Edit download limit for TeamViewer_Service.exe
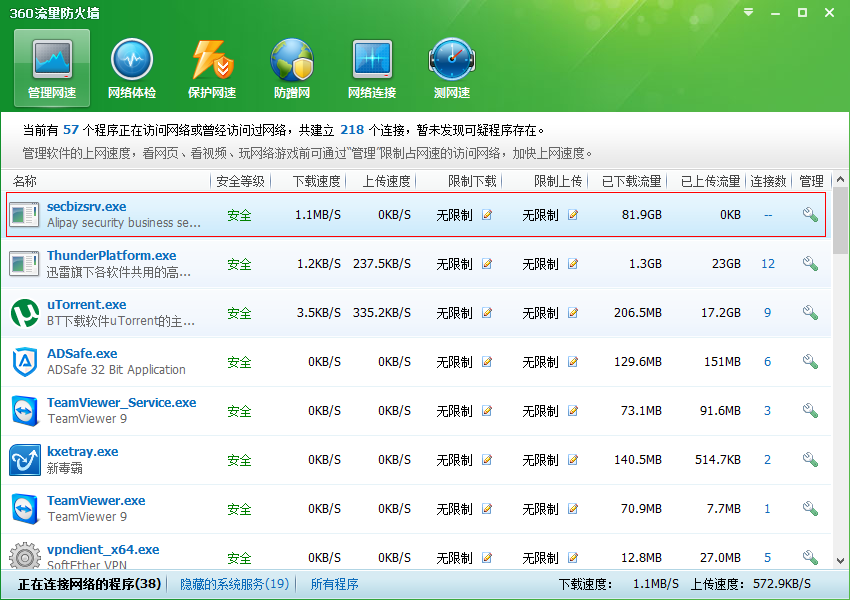 point(487,411)
